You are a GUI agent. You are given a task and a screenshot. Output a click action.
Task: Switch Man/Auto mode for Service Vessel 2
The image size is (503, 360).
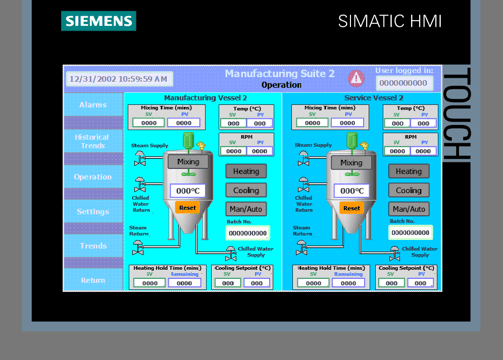pos(409,209)
